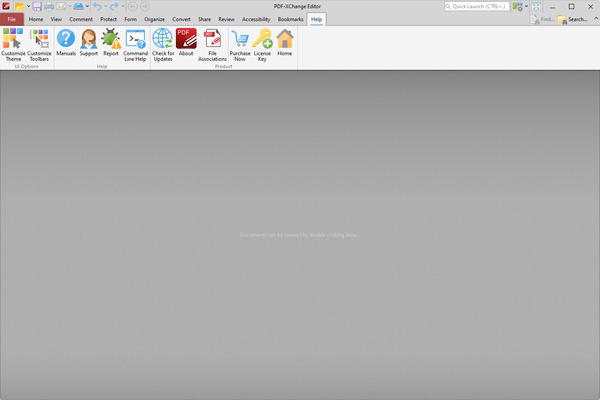Screen dimensions: 600x400
Task: Open the File menu tab
Action: coord(12,19)
